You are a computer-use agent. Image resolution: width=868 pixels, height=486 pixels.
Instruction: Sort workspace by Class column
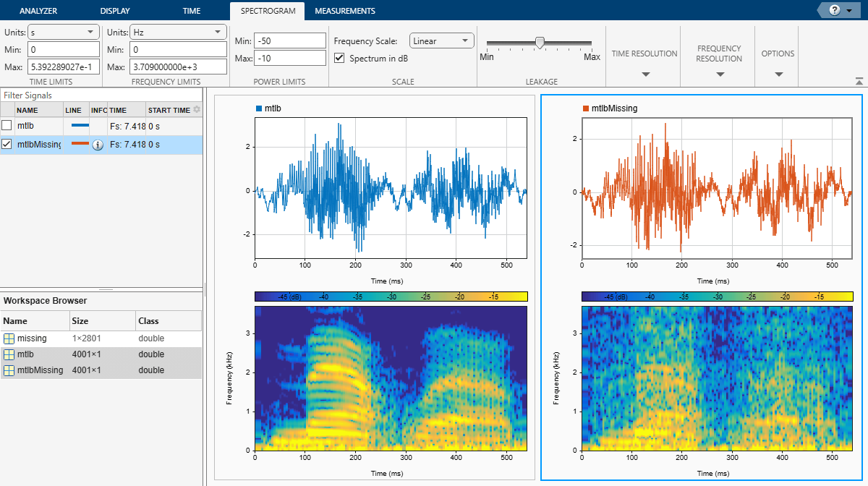click(x=168, y=320)
